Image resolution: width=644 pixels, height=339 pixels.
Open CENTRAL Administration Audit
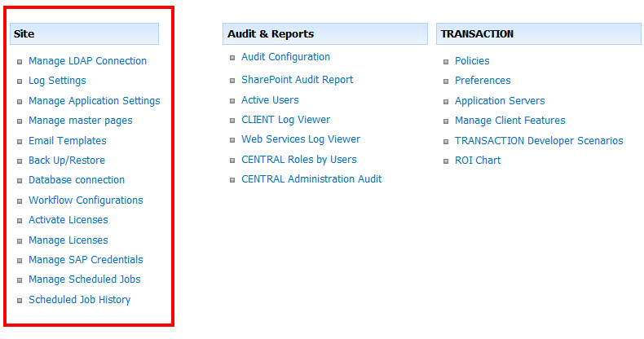(x=311, y=179)
